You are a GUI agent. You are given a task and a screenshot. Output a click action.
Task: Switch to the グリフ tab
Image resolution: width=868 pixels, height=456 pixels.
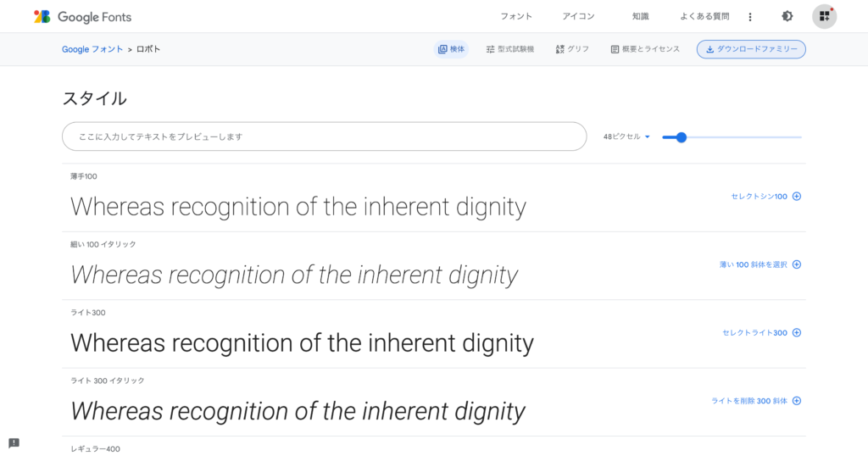[x=572, y=49]
